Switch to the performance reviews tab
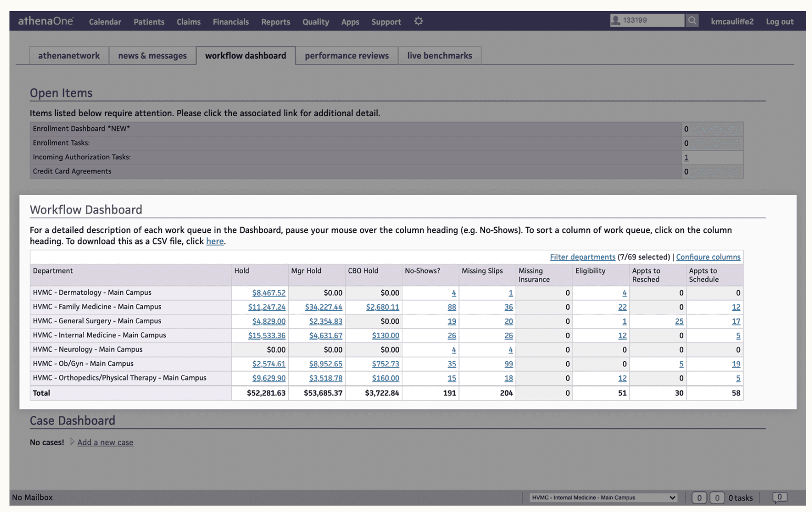 coord(347,56)
